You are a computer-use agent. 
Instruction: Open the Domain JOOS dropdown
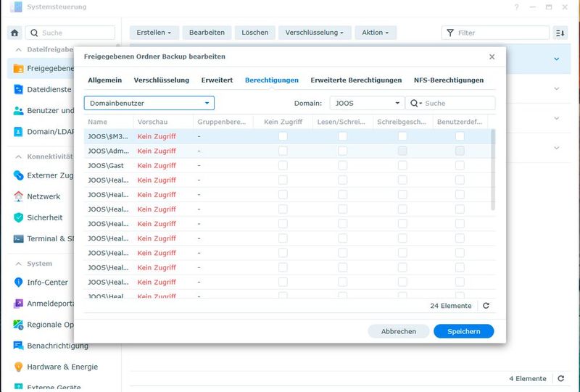coord(367,103)
